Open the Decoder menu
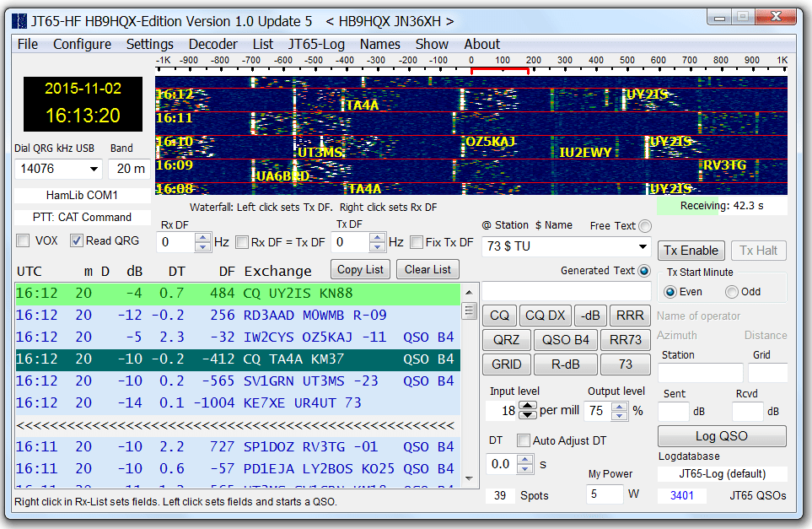Screen dimensions: 812x529 tap(212, 44)
